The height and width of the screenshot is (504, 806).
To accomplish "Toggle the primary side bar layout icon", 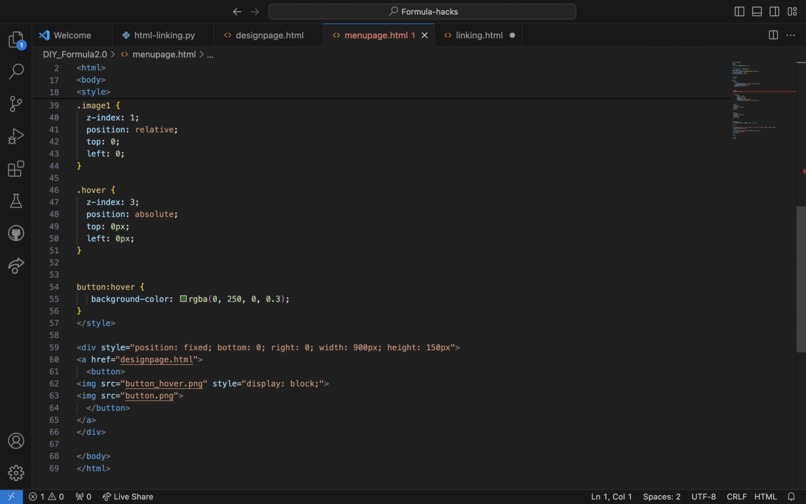I will coord(739,11).
